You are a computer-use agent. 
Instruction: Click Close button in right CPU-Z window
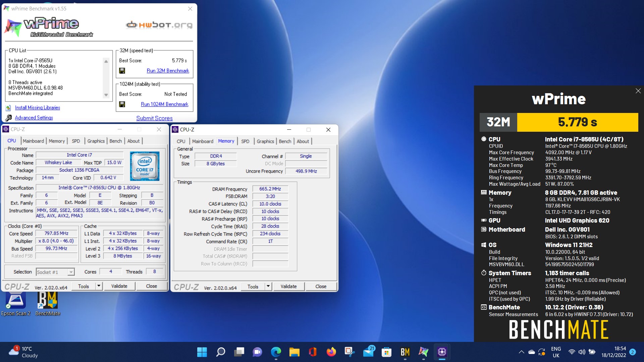click(x=321, y=286)
